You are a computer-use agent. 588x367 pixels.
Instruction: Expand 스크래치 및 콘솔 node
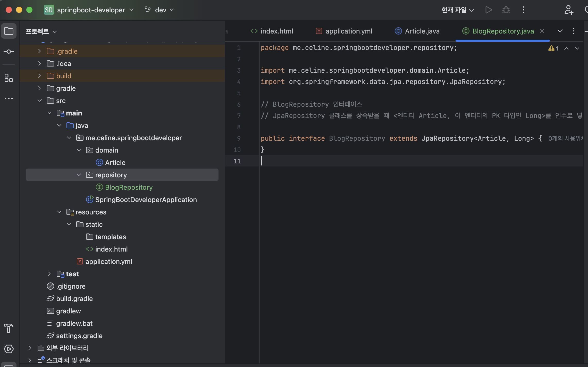pos(30,360)
